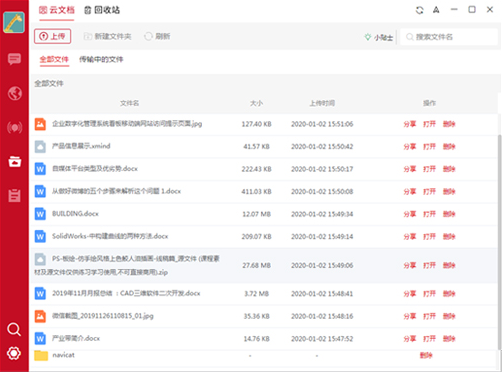This screenshot has width=502, height=372.
Task: Click the sidebar search magnifier icon
Action: tap(14, 329)
